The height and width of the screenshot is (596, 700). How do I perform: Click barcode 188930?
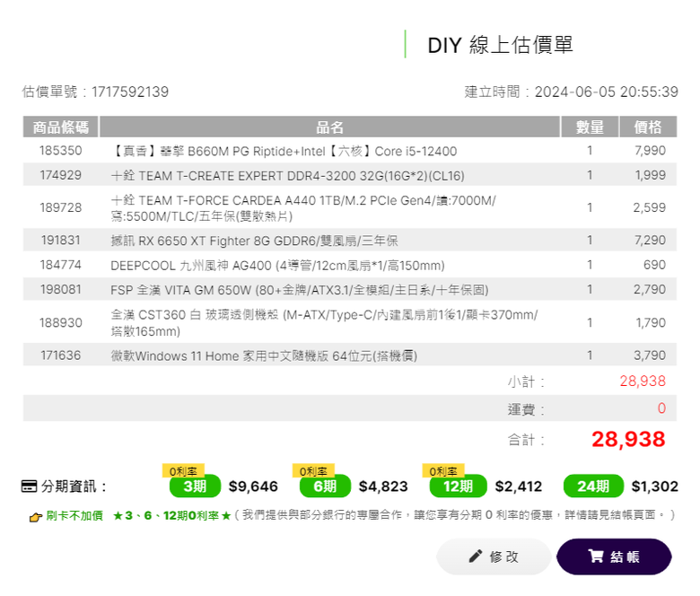click(61, 323)
